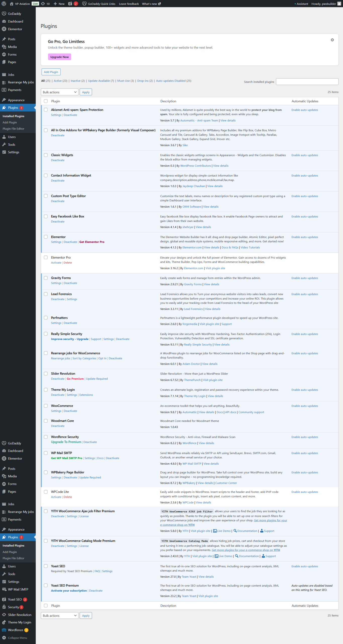The image size is (343, 644).
Task: Open Leave feedback in the admin bar
Action: click(129, 4)
